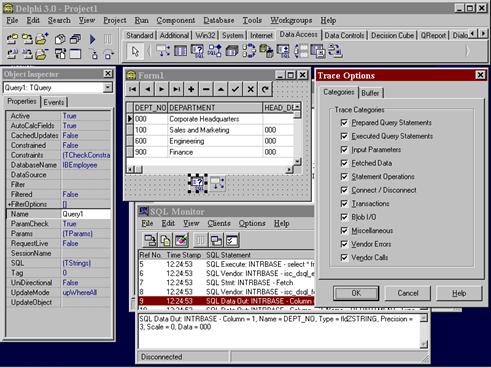The width and height of the screenshot is (491, 368).
Task: Open the Decision Cube palette tab
Action: (392, 35)
